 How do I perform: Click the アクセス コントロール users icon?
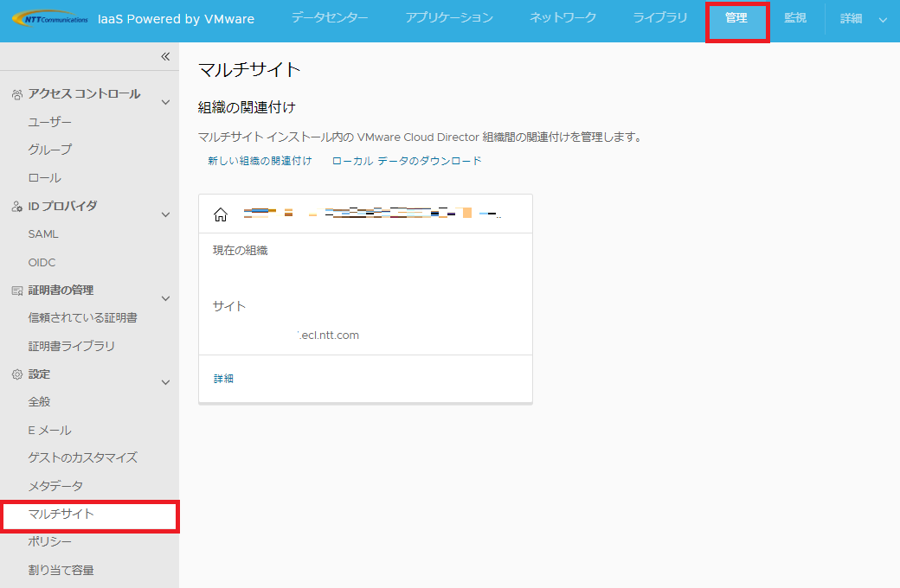click(x=16, y=94)
